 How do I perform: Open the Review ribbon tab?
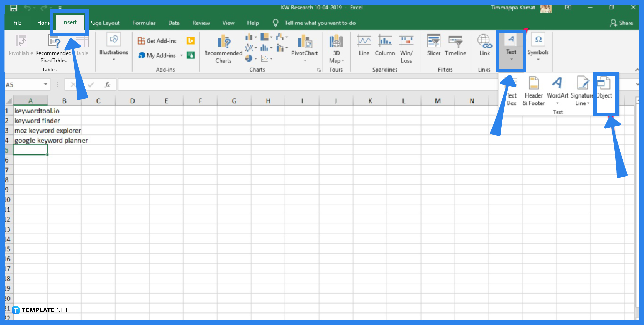[201, 23]
